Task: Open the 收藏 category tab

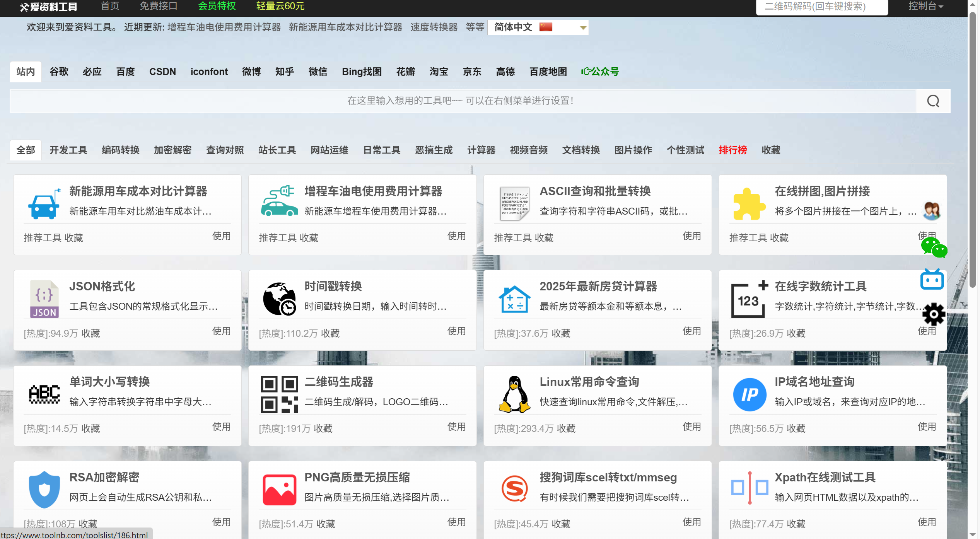Action: coord(771,150)
